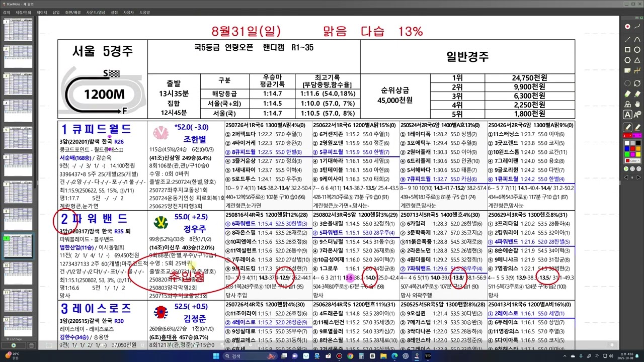Viewport: 644px width, 362px height.
Task: Open the magenta highlighter thickness dropdown
Action: (637, 136)
